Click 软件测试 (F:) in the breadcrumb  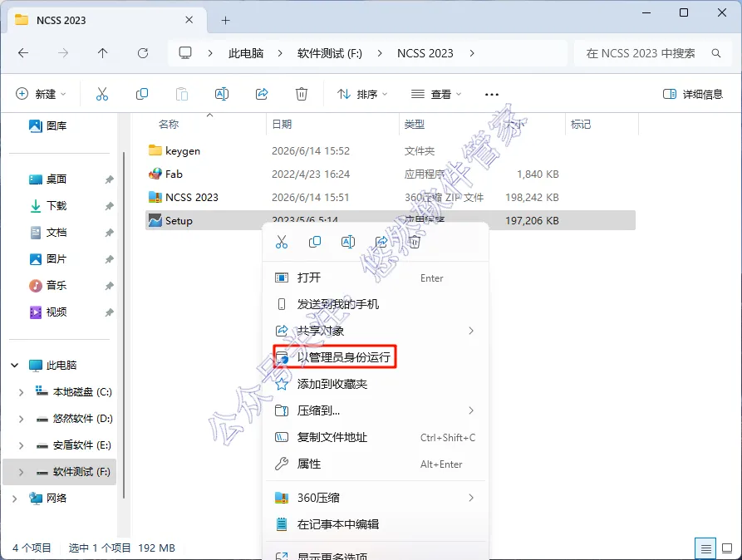pos(330,53)
